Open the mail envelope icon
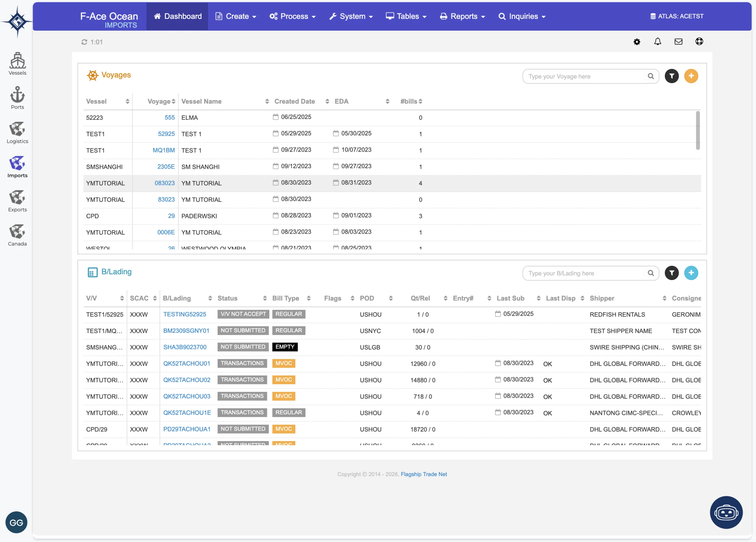 (x=678, y=42)
